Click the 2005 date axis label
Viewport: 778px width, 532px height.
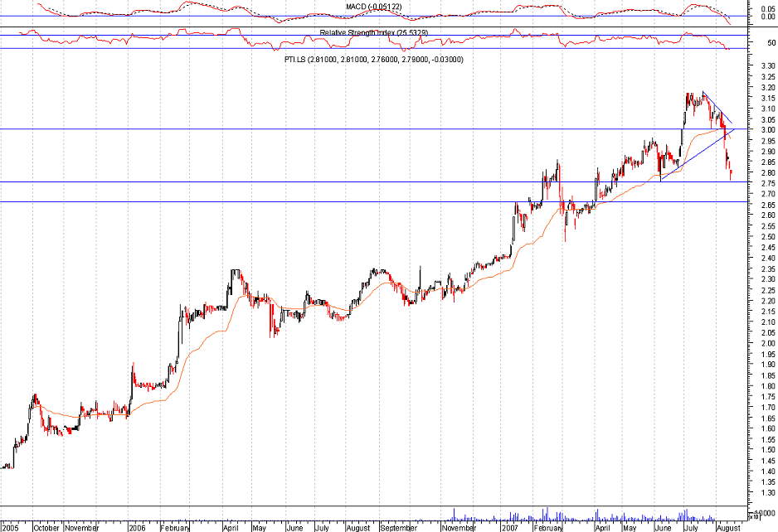9,528
